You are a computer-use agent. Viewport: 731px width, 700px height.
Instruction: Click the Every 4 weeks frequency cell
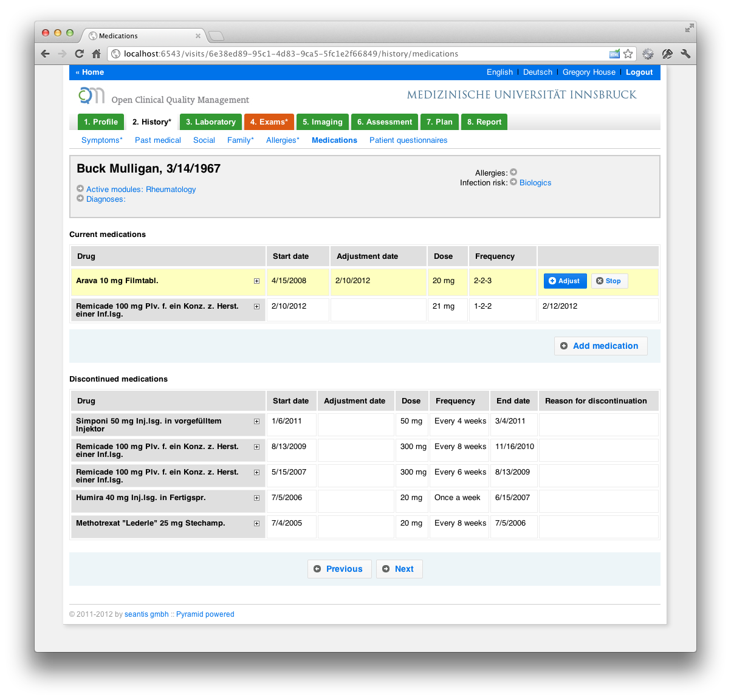point(460,425)
